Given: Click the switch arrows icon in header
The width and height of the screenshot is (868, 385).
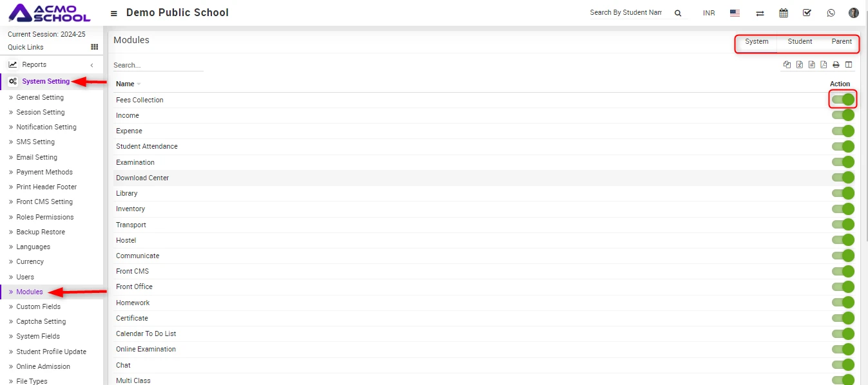Looking at the screenshot, I should 760,13.
